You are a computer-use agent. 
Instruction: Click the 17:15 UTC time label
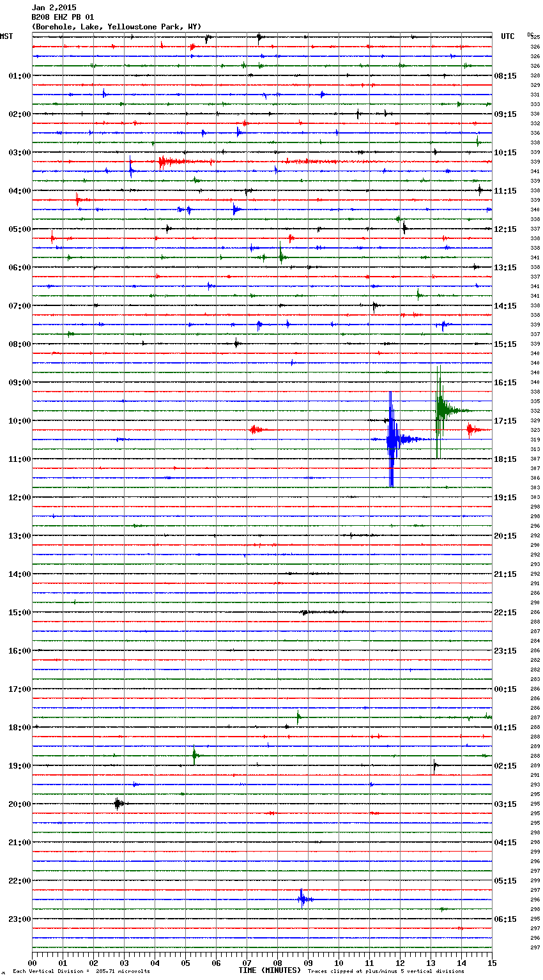pyautogui.click(x=505, y=421)
